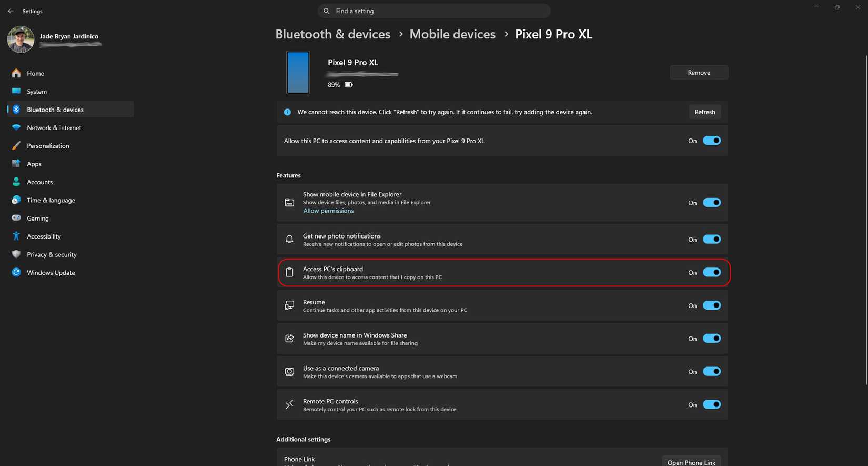Viewport: 868px width, 466px height.
Task: Click the Accessibility figure icon
Action: (16, 236)
